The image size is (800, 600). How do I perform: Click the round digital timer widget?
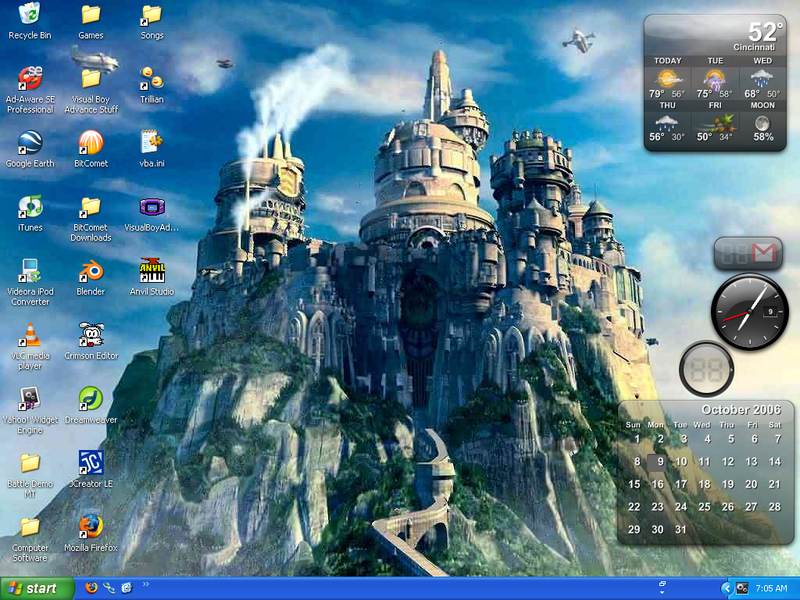(706, 369)
